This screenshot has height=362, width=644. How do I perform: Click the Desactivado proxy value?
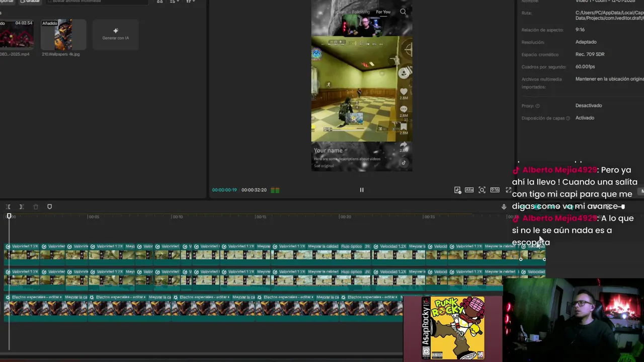click(x=589, y=106)
